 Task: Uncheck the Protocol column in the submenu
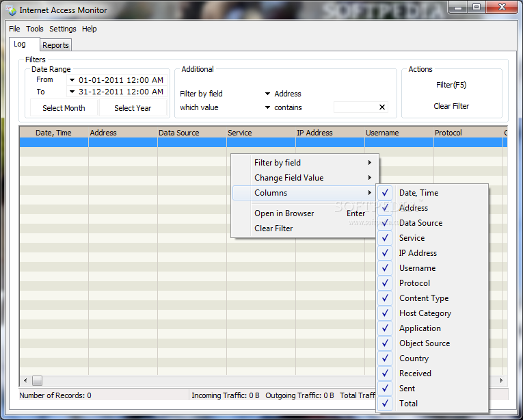pyautogui.click(x=385, y=283)
